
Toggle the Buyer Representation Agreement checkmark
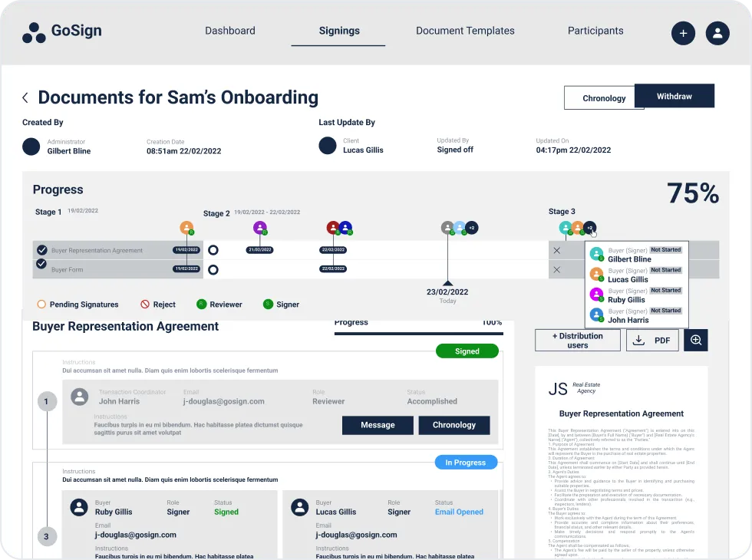coord(42,250)
